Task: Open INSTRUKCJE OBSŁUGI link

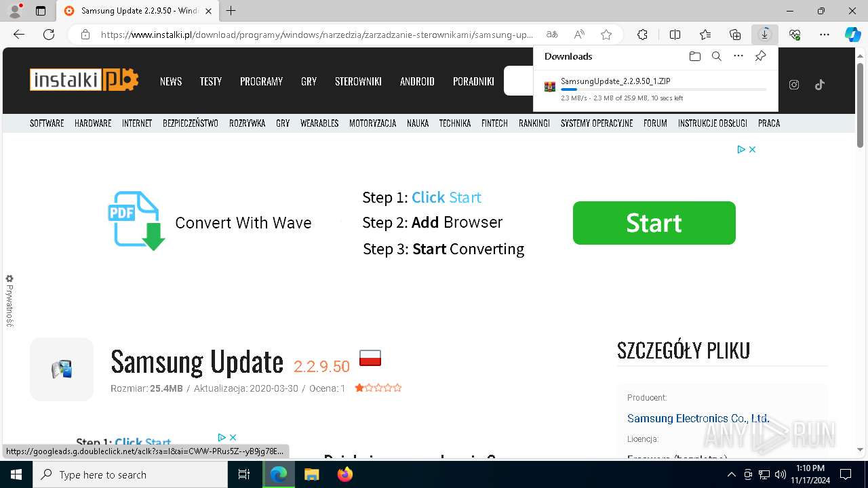Action: [x=713, y=123]
